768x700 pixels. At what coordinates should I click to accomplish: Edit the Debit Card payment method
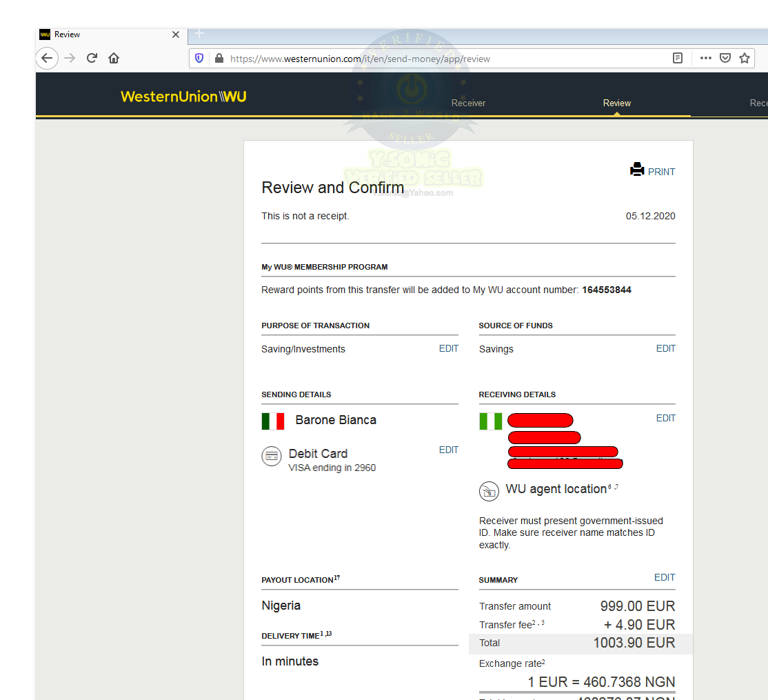click(x=448, y=450)
